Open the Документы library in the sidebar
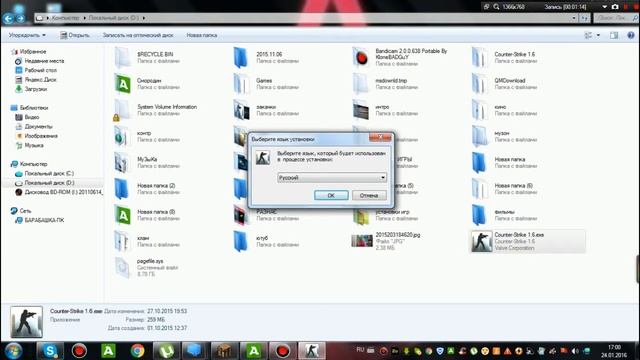The height and width of the screenshot is (360, 640). click(x=38, y=127)
